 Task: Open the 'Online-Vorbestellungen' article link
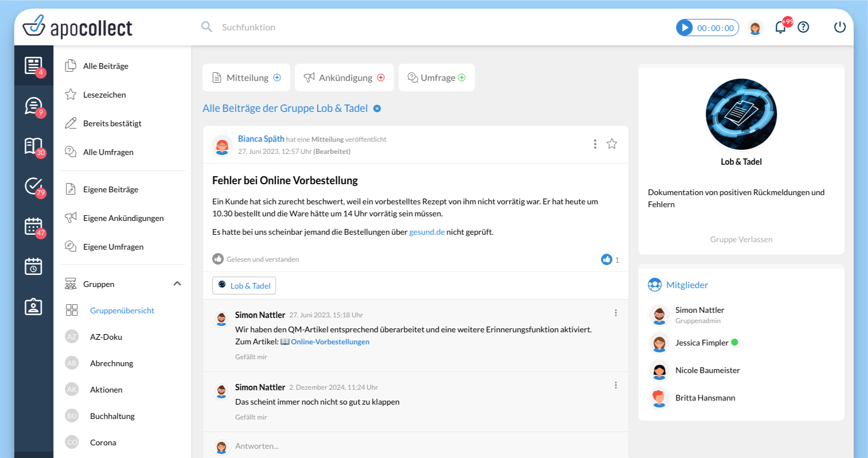(x=330, y=342)
